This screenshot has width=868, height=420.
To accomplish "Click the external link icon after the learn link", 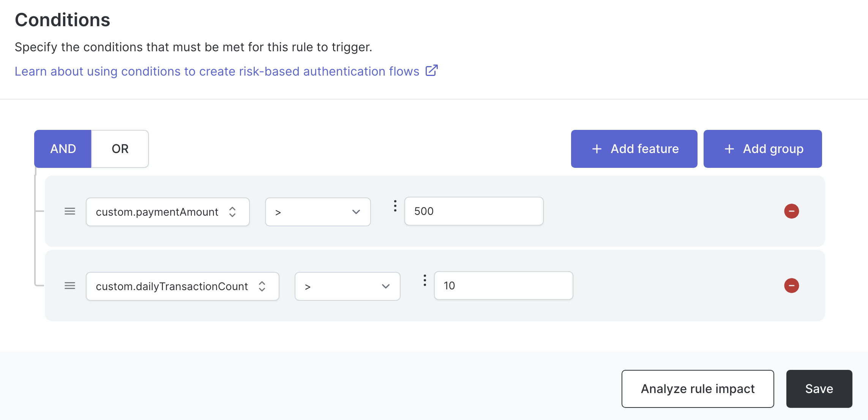I will tap(431, 71).
